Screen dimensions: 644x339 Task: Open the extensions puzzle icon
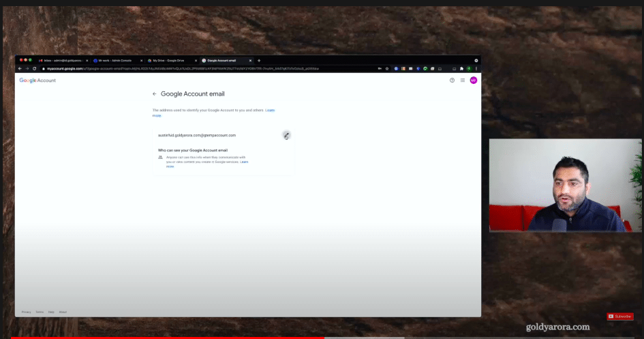(461, 69)
